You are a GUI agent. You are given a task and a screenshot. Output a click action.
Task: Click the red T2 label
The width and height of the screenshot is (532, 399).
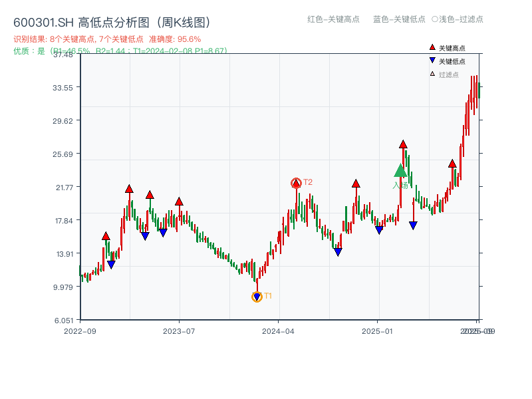click(x=308, y=182)
